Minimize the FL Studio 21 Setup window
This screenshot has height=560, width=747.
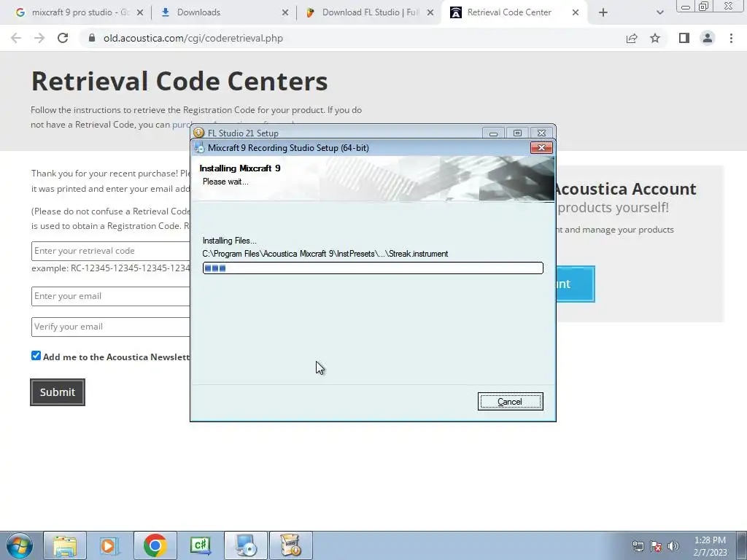(493, 133)
